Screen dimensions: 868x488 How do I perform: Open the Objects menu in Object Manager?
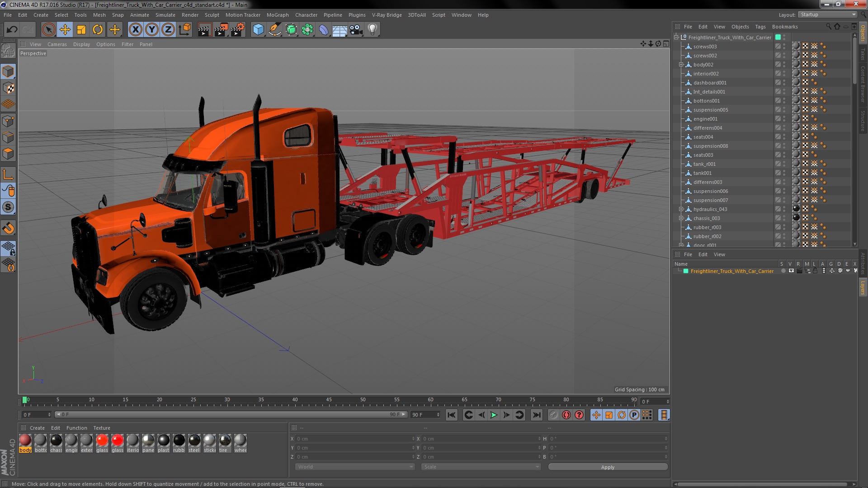click(740, 27)
